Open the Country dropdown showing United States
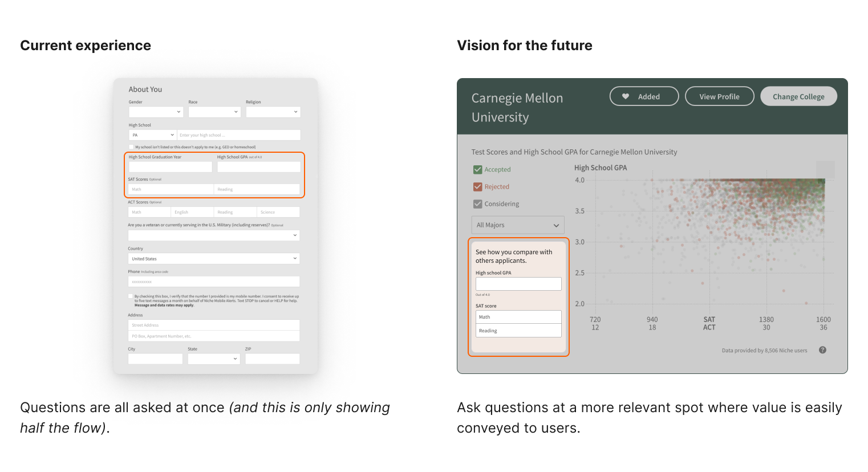The image size is (868, 472). click(x=214, y=259)
